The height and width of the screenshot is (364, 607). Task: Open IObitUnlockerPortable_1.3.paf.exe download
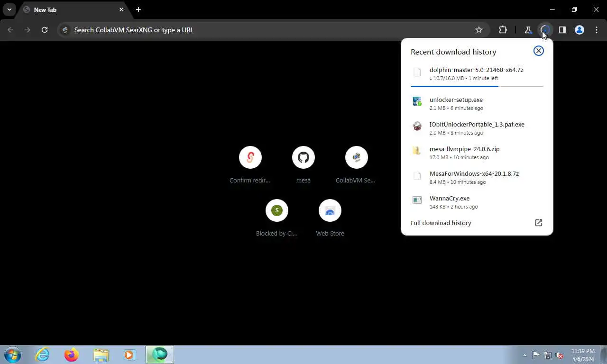pyautogui.click(x=477, y=128)
